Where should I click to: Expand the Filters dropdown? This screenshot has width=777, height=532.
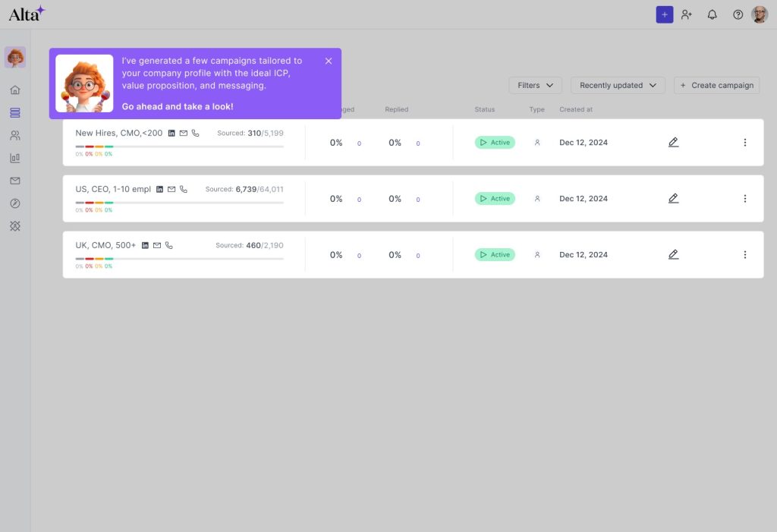tap(535, 85)
